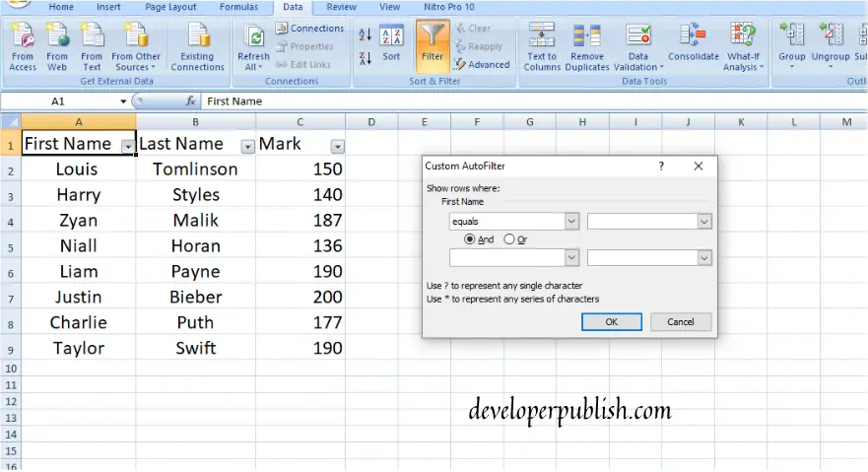Clear the current filter

(473, 29)
